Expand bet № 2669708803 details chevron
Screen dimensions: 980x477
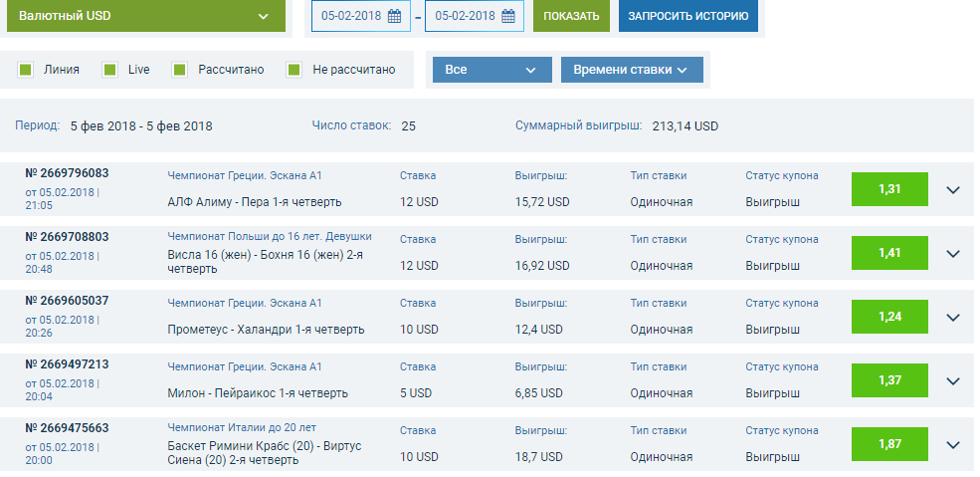(952, 253)
